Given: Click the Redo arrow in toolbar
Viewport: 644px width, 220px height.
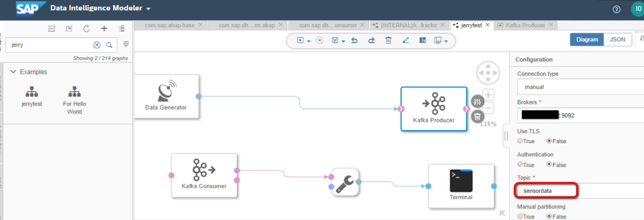Looking at the screenshot, I should pos(371,40).
